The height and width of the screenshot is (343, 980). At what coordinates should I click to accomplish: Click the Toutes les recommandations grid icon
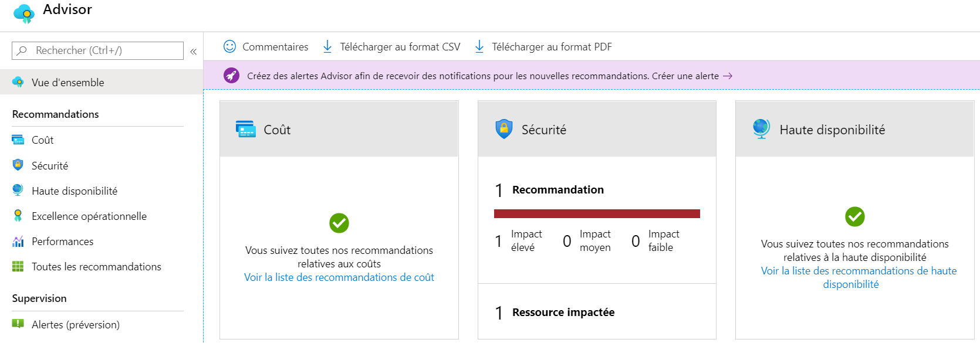point(18,266)
